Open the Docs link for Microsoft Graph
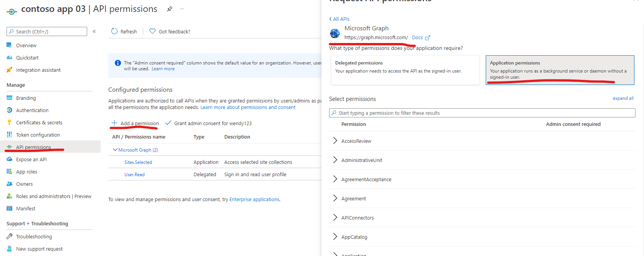Screen dimensions: 644x256 coord(417,38)
